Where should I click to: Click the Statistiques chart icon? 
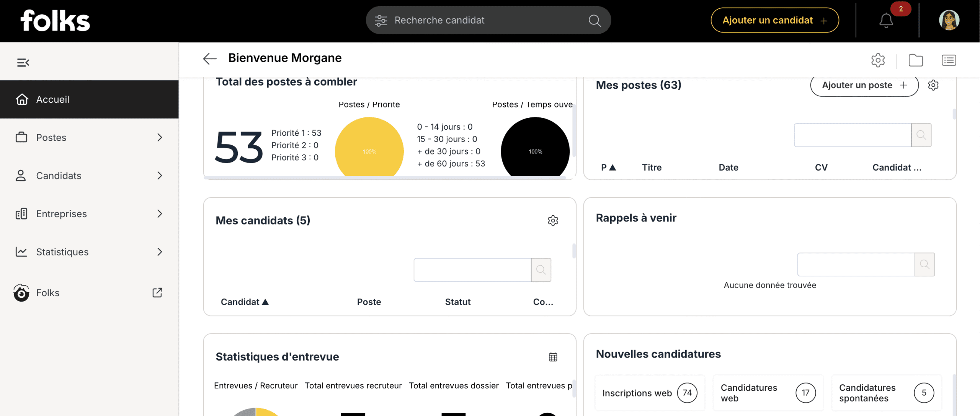tap(21, 252)
